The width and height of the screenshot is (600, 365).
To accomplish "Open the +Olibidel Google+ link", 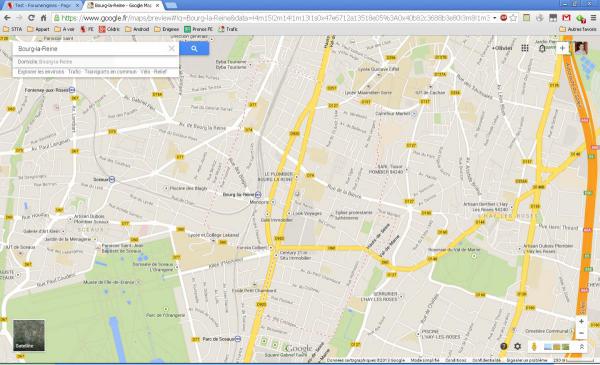I will point(502,48).
